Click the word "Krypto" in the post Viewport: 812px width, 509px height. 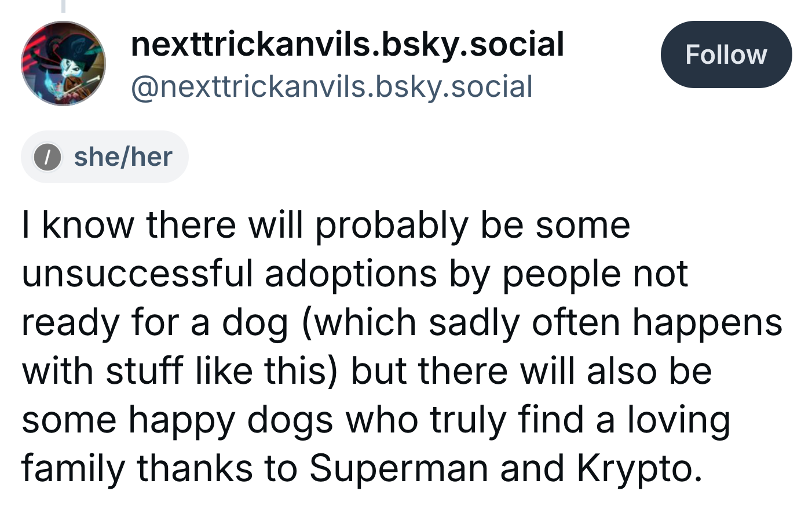(x=634, y=470)
